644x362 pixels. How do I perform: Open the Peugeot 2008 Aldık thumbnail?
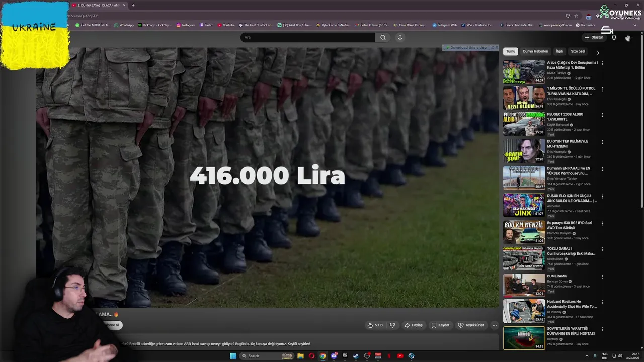[524, 124]
